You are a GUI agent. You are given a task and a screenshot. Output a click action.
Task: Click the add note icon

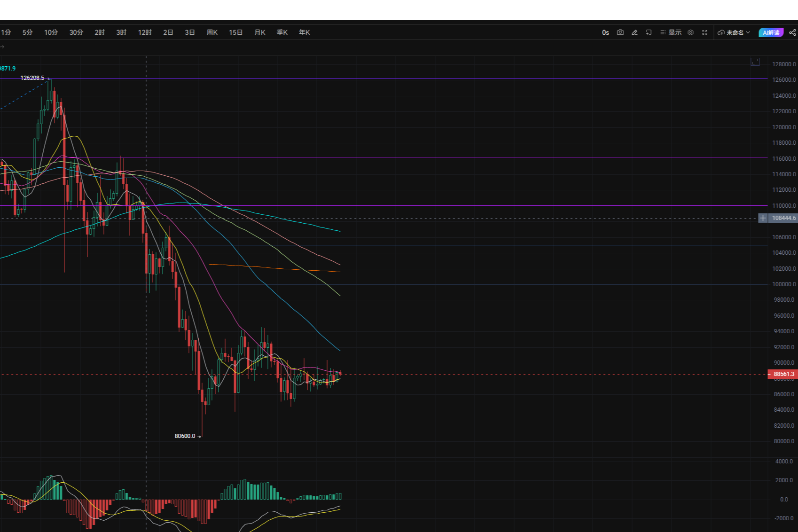[x=649, y=32]
